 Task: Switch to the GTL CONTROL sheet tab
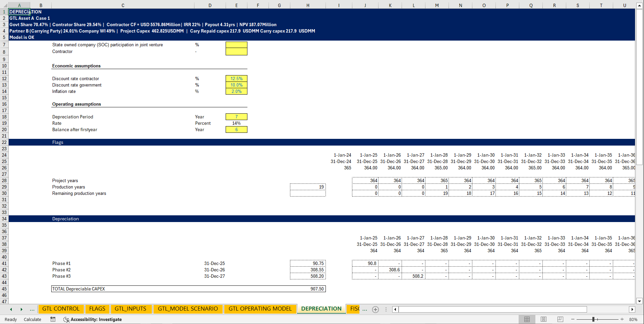pos(61,309)
